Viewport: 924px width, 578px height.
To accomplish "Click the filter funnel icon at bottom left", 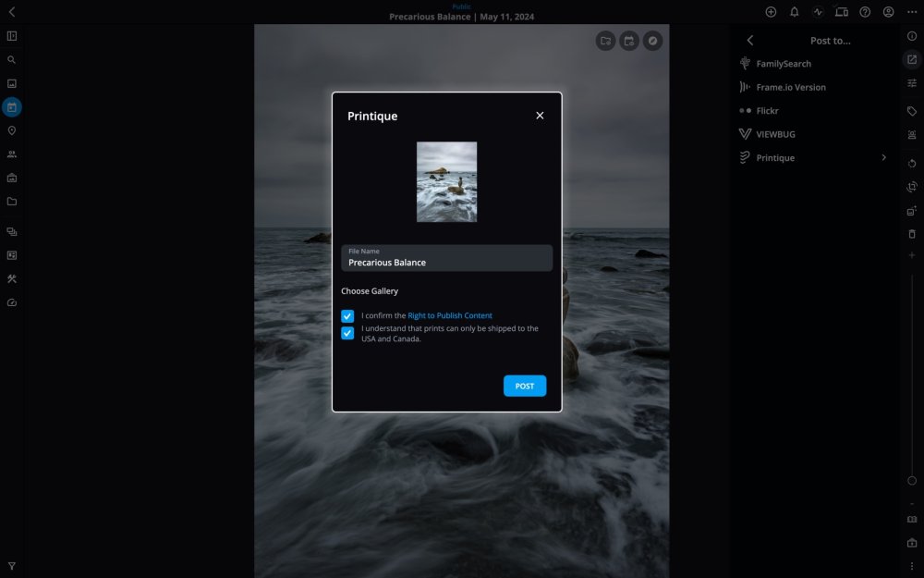I will (x=12, y=566).
